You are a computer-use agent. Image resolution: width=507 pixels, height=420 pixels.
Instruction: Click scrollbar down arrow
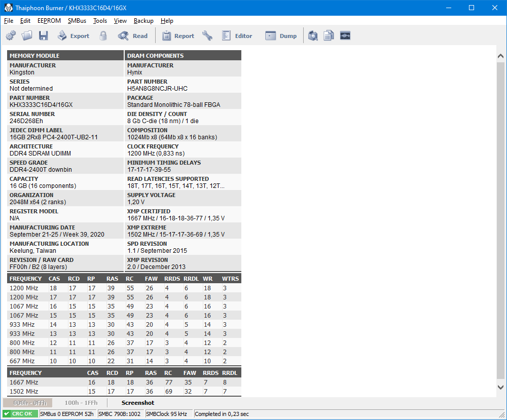[500, 387]
